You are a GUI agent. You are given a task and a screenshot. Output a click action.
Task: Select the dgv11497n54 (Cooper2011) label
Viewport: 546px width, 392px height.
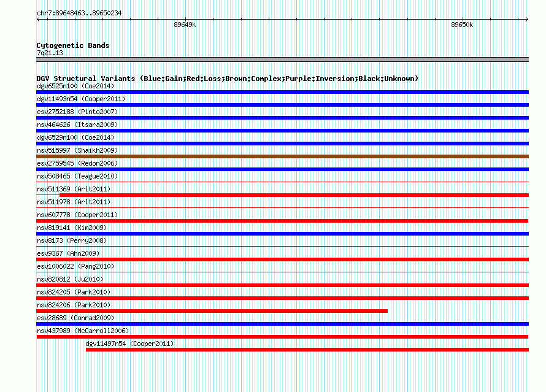(129, 344)
